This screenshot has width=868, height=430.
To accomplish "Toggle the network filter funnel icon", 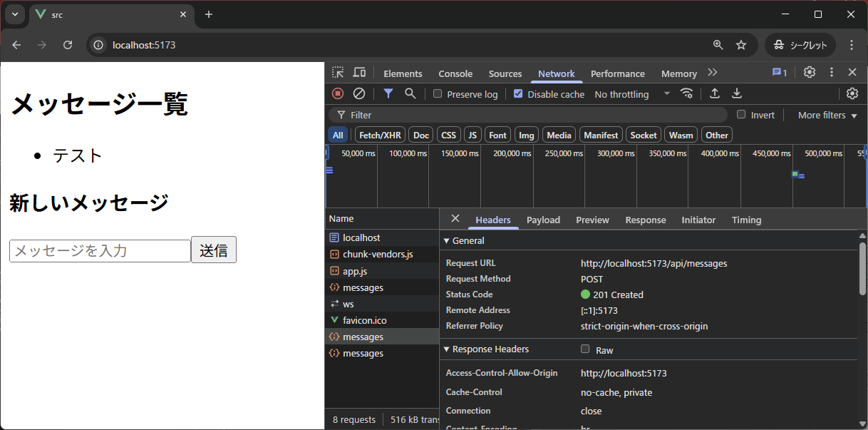I will pos(388,93).
